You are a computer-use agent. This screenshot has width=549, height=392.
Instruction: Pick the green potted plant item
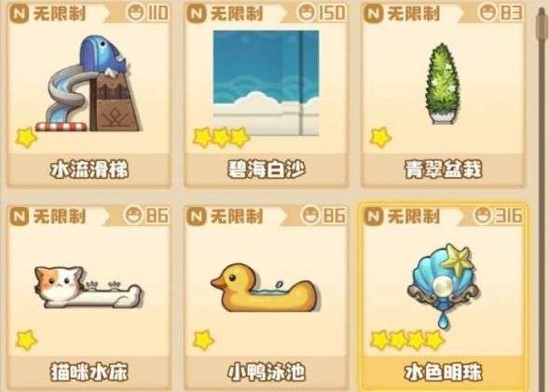(443, 84)
